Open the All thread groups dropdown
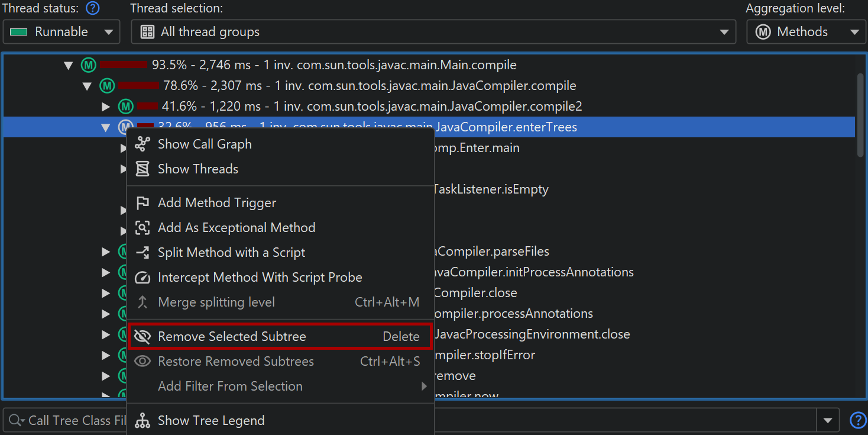 433,32
